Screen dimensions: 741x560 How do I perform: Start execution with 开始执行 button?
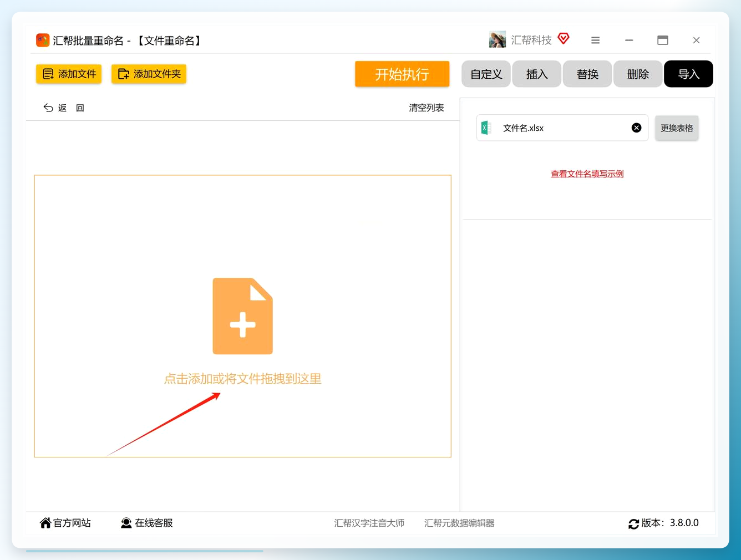tap(402, 74)
